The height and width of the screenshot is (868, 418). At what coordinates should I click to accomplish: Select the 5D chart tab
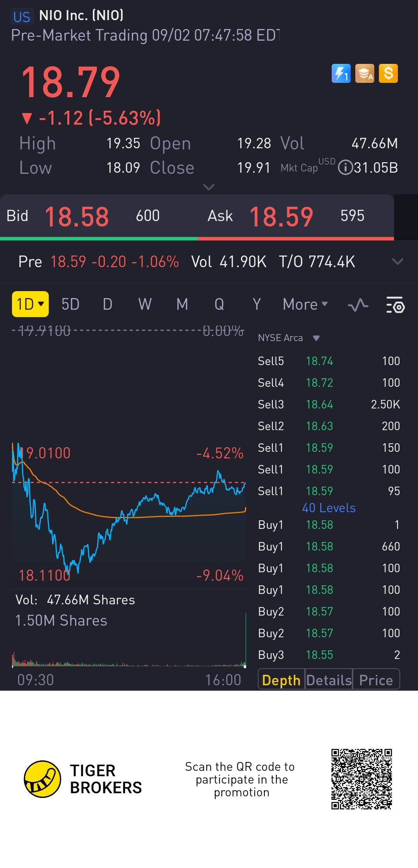pos(70,304)
